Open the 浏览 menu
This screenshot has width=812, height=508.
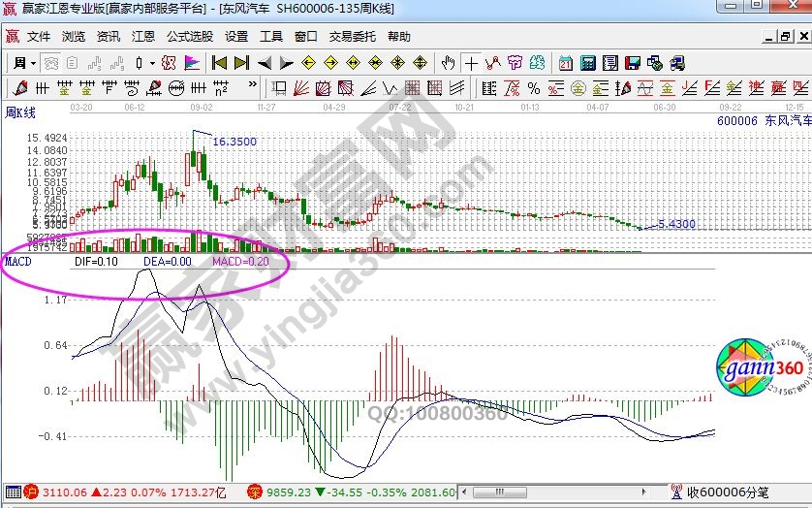tap(73, 36)
